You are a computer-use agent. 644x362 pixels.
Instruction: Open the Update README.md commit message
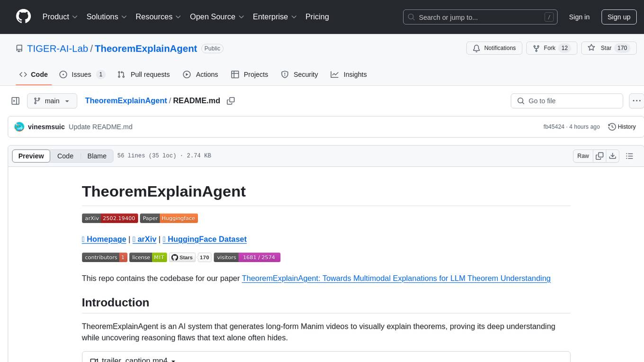(100, 127)
